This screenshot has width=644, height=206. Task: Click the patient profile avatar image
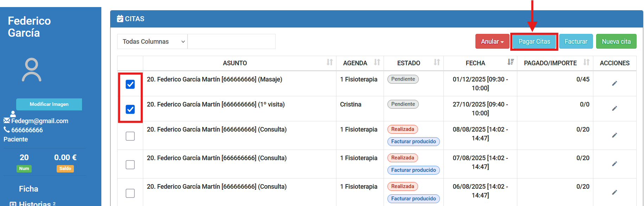[32, 70]
